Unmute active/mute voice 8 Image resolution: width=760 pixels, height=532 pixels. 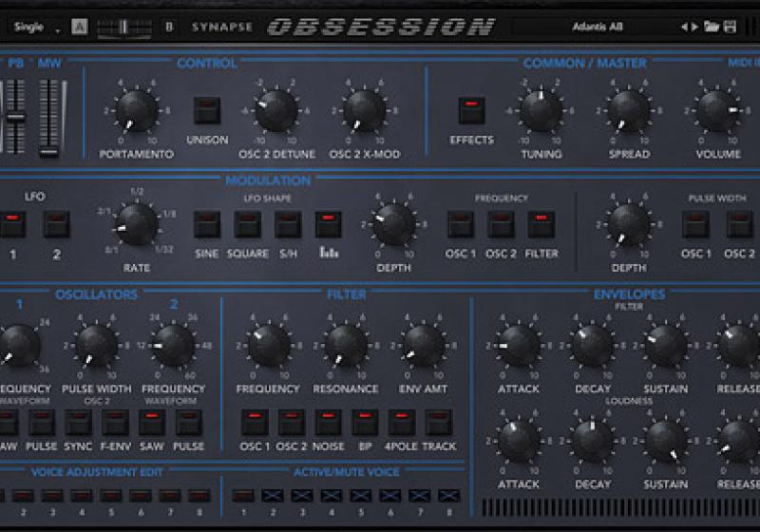(448, 495)
